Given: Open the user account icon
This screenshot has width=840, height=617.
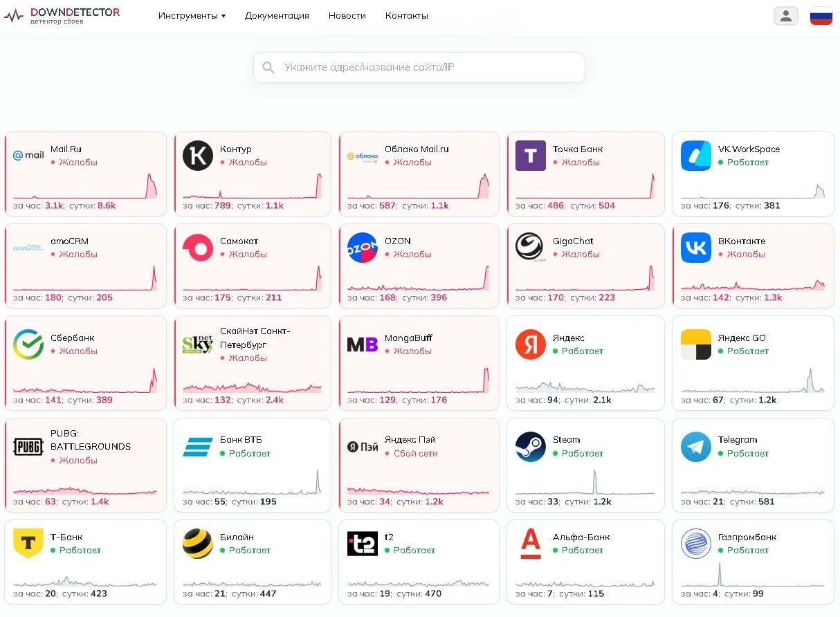Looking at the screenshot, I should point(785,16).
